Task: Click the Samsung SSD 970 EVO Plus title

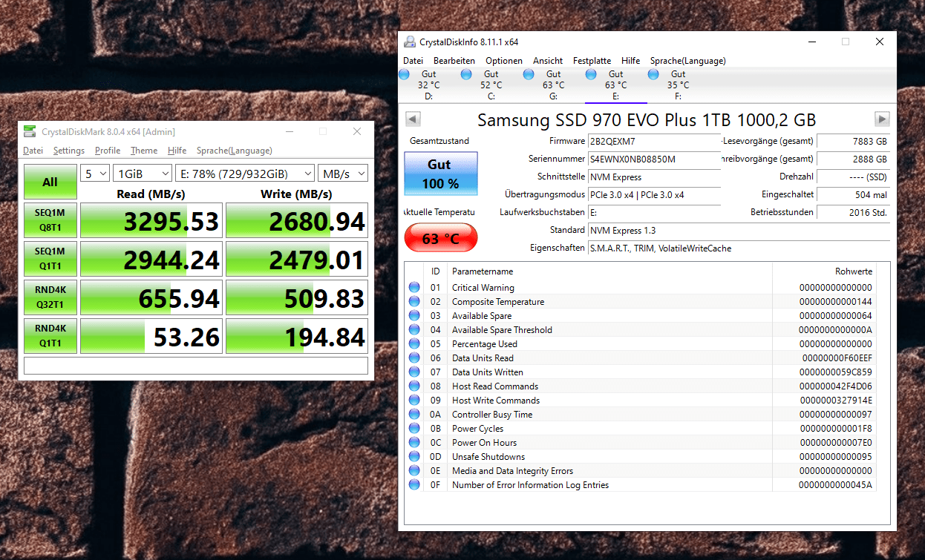Action: click(647, 119)
